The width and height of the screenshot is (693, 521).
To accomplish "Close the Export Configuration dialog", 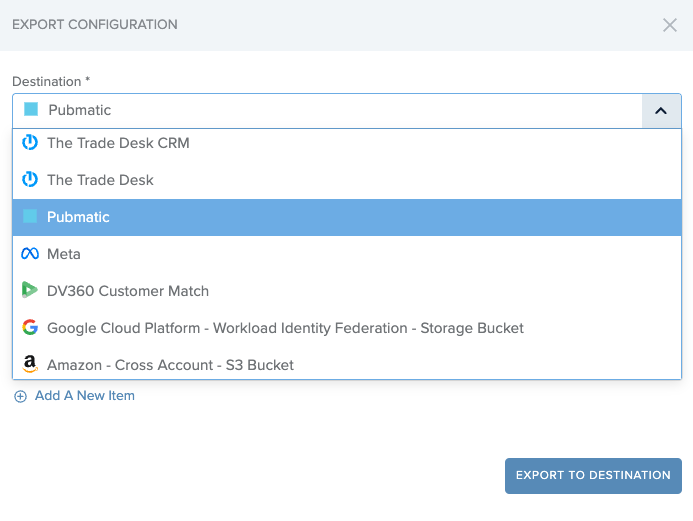I will click(x=670, y=25).
